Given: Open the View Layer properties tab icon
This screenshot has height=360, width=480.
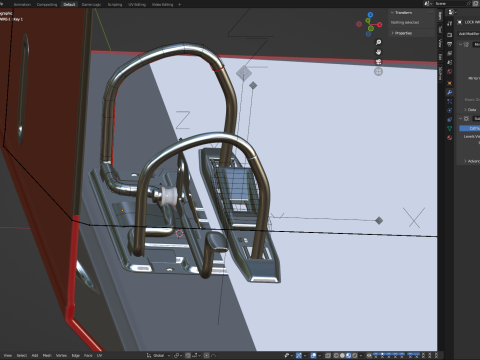Looking at the screenshot, I should 450,53.
